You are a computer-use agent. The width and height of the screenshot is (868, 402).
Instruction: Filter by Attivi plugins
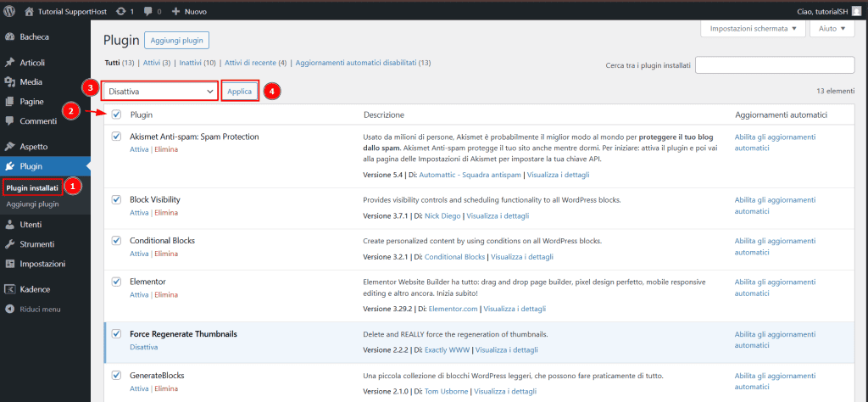152,63
